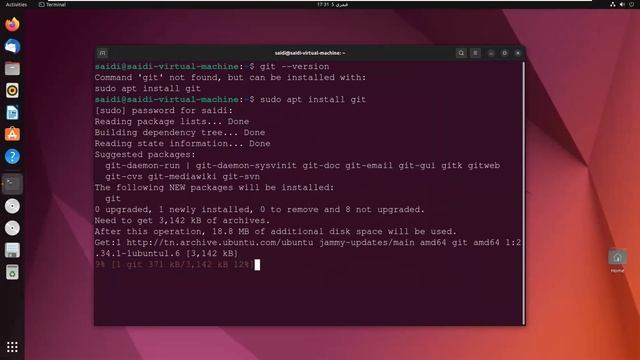Viewport: 640px width, 360px height.
Task: Open the second disc drive icon in dock
Action: point(12,228)
